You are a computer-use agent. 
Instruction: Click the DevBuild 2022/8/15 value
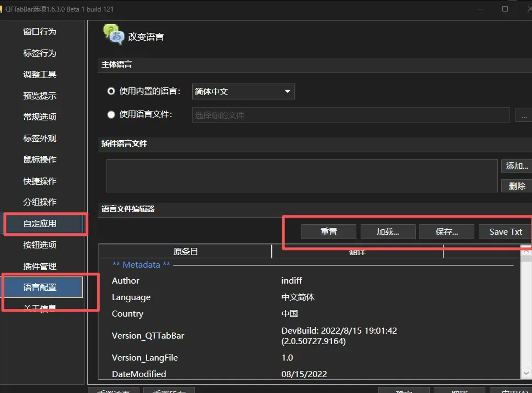(339, 336)
